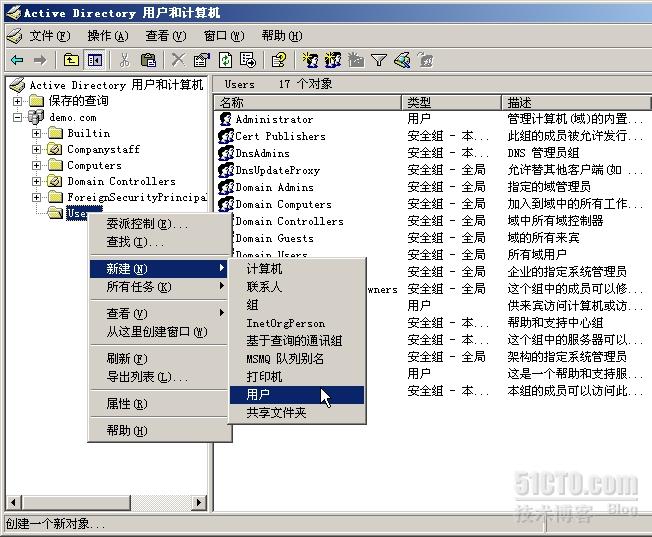This screenshot has height=537, width=652.
Task: Choose 组 in the 新建 submenu
Action: (x=297, y=305)
